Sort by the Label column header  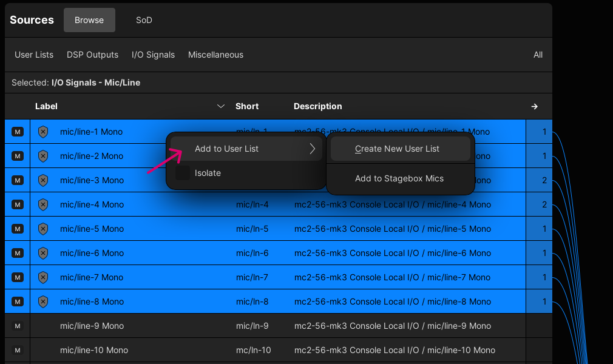[x=46, y=106]
